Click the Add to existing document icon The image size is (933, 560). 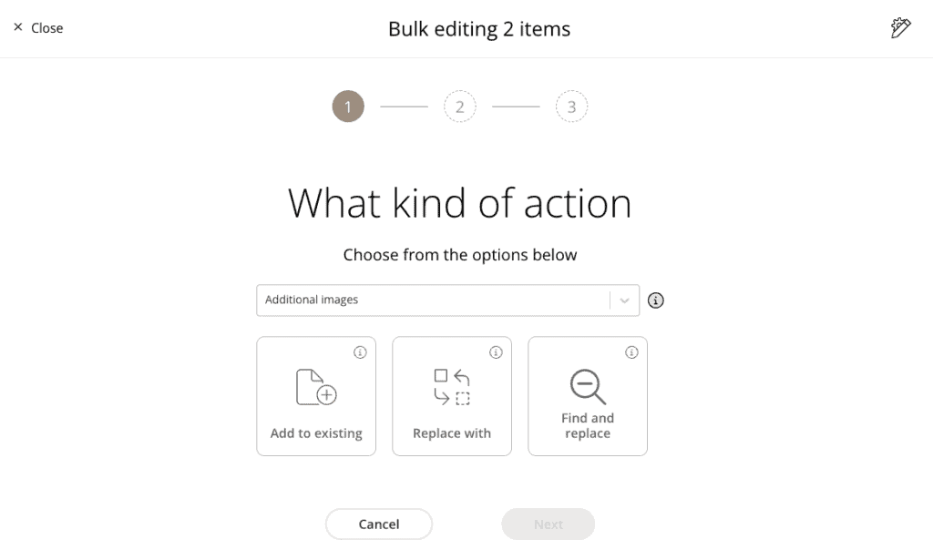pos(316,386)
